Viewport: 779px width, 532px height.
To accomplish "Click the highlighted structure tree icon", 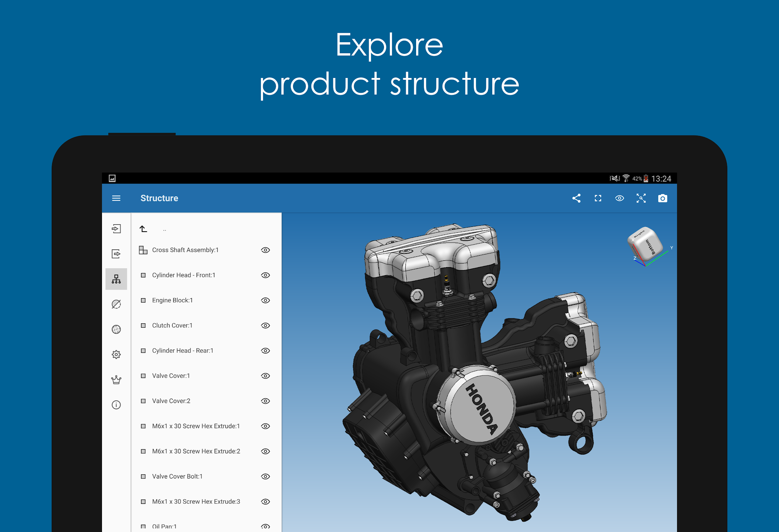I will pos(116,279).
